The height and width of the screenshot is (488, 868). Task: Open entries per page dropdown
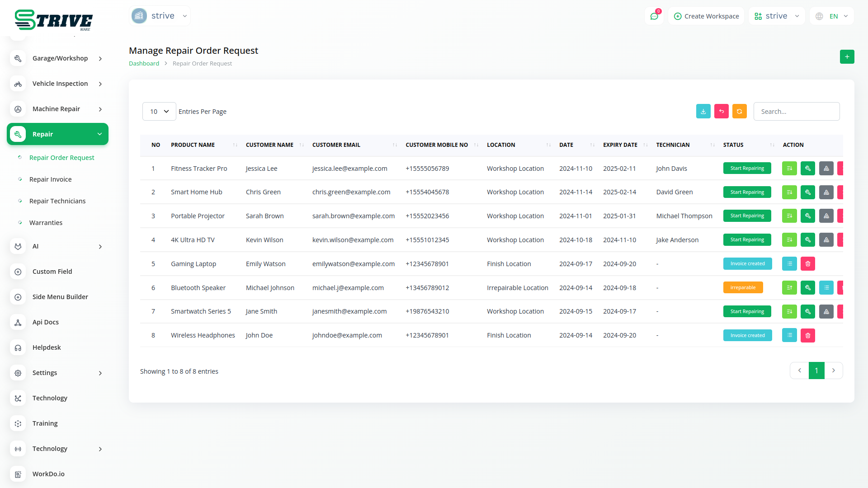tap(159, 112)
